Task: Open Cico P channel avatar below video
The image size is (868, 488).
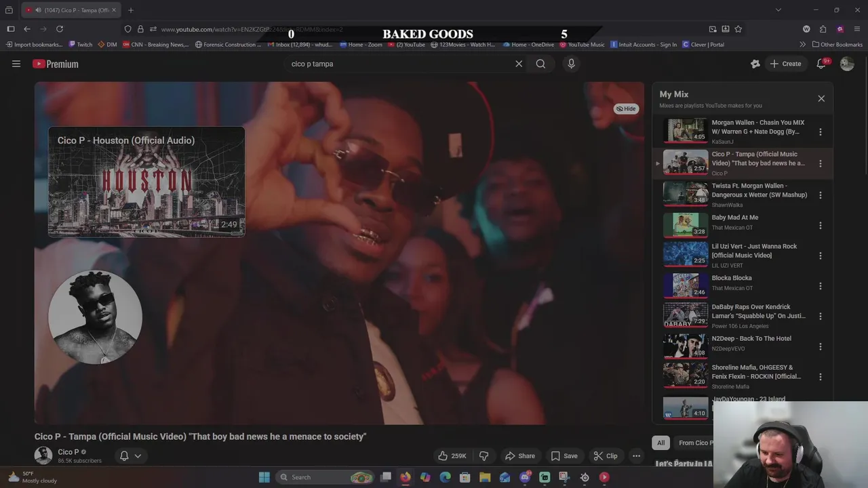Action: click(43, 455)
